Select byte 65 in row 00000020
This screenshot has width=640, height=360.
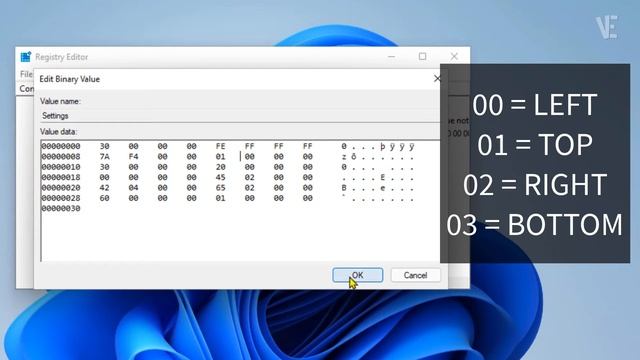(x=220, y=188)
